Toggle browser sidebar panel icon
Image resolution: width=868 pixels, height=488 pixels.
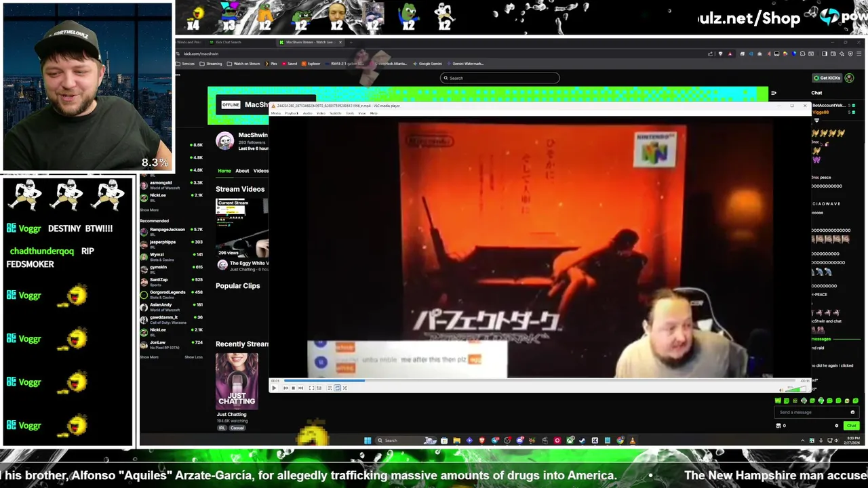click(x=825, y=54)
